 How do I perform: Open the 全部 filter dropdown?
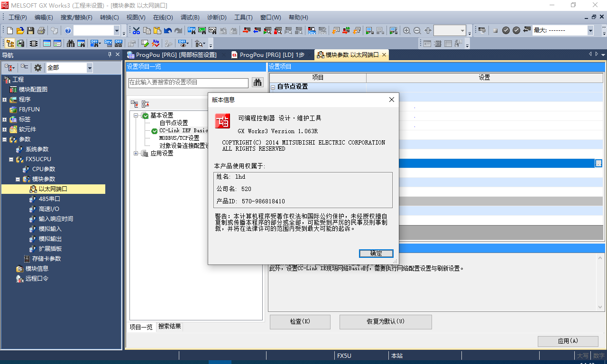tap(90, 68)
